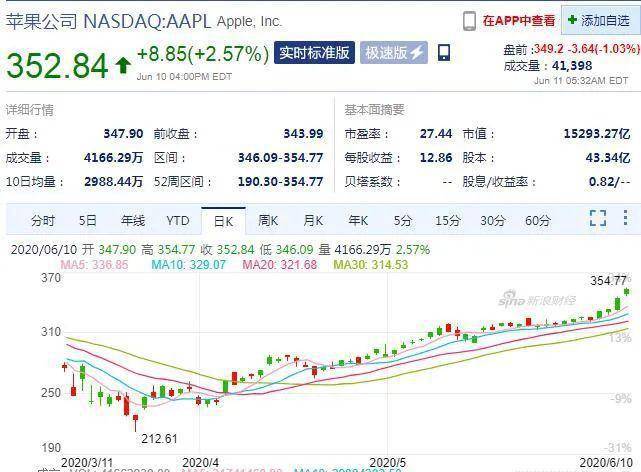Click the MA10: 329.07 indicator label
The width and height of the screenshot is (641, 472).
188,265
